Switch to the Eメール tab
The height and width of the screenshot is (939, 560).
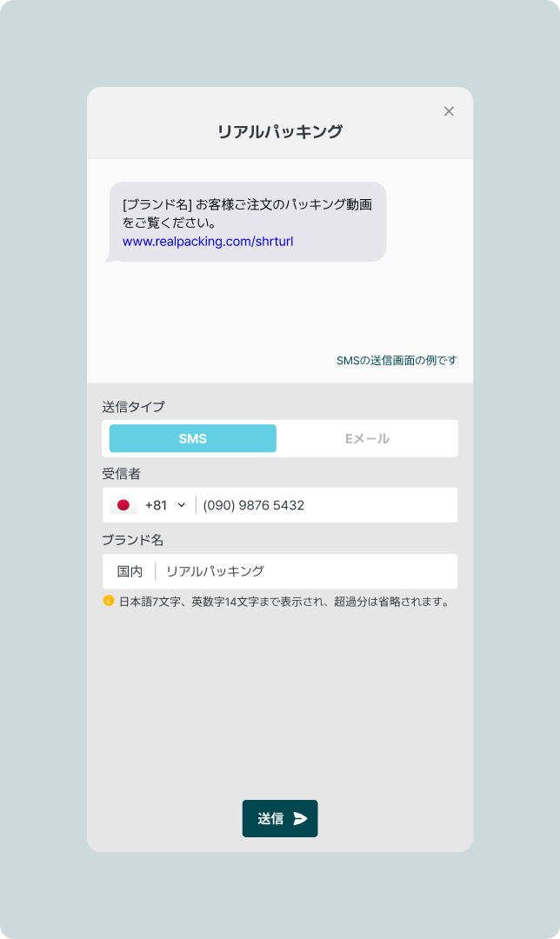pyautogui.click(x=367, y=439)
